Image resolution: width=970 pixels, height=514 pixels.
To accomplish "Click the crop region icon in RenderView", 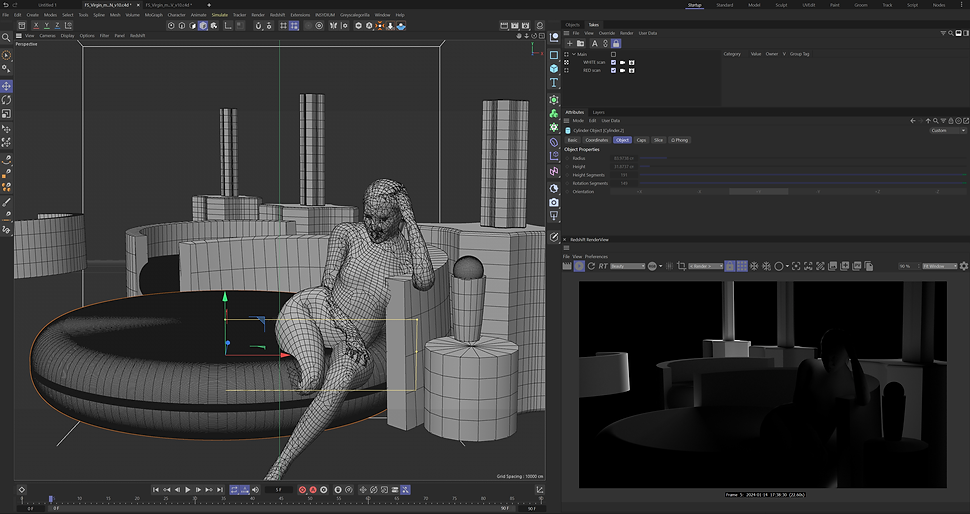I will tap(681, 266).
